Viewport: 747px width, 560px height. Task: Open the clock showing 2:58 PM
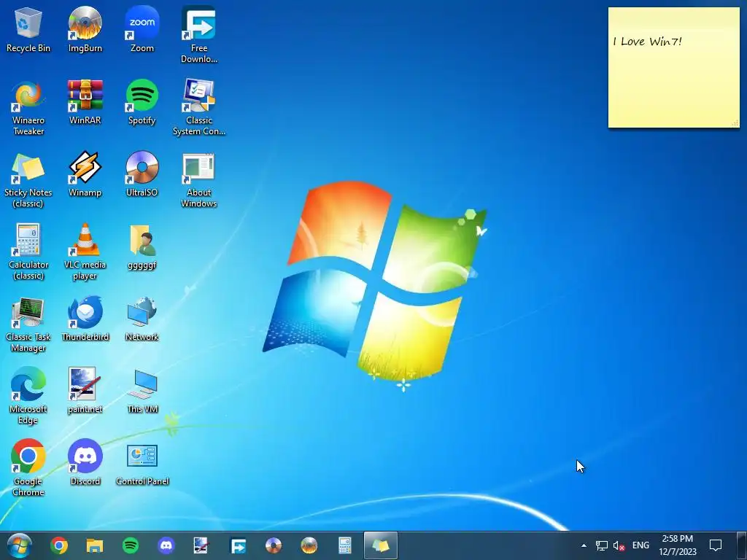tap(678, 545)
